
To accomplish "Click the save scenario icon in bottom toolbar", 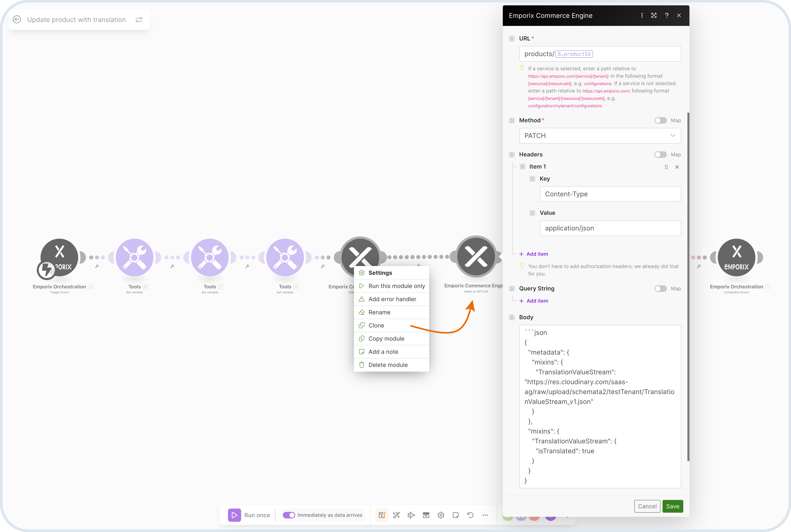I will (x=382, y=515).
